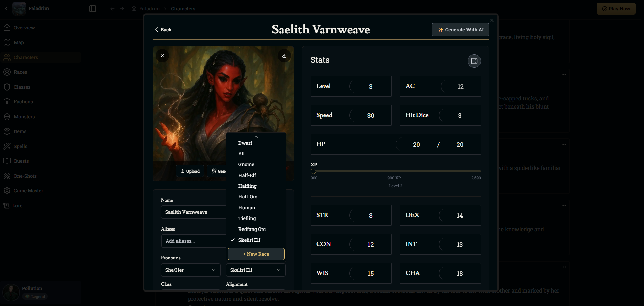Open Spells section in sidebar
This screenshot has height=306, width=644.
[20, 146]
